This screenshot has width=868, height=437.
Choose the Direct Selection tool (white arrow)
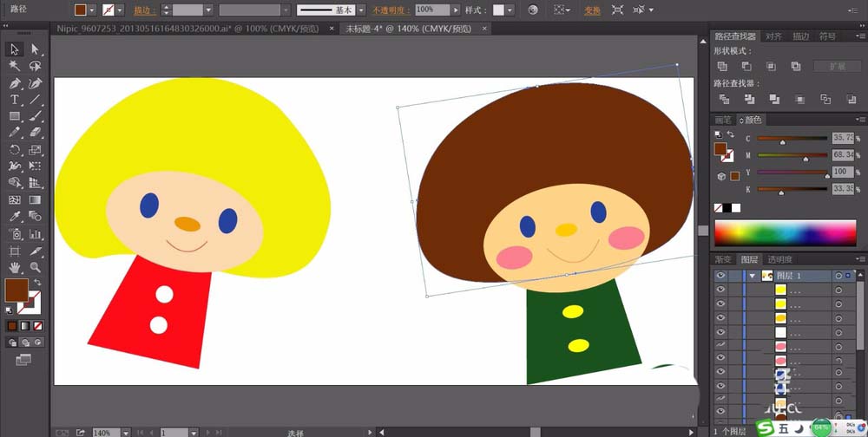point(36,49)
